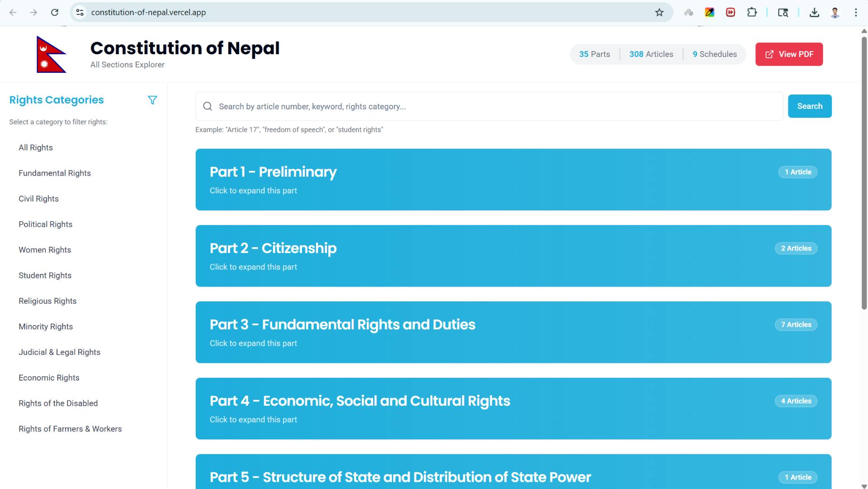Image resolution: width=868 pixels, height=489 pixels.
Task: Expand Part 2 - Citizenship section
Action: click(x=513, y=256)
